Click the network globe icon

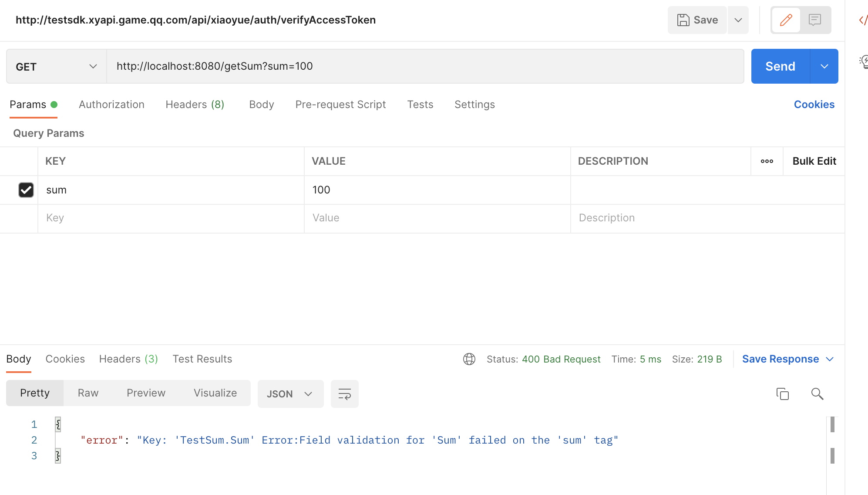(x=469, y=359)
